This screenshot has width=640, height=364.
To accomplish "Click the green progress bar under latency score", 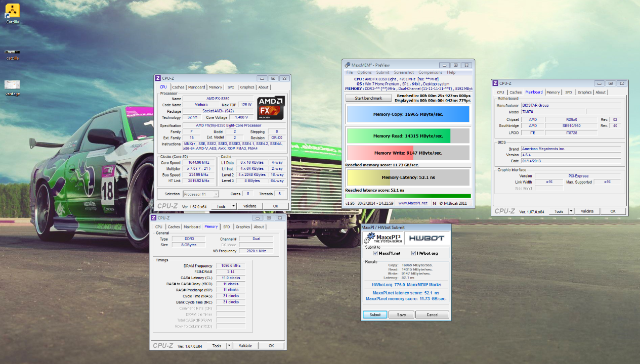I will click(408, 196).
